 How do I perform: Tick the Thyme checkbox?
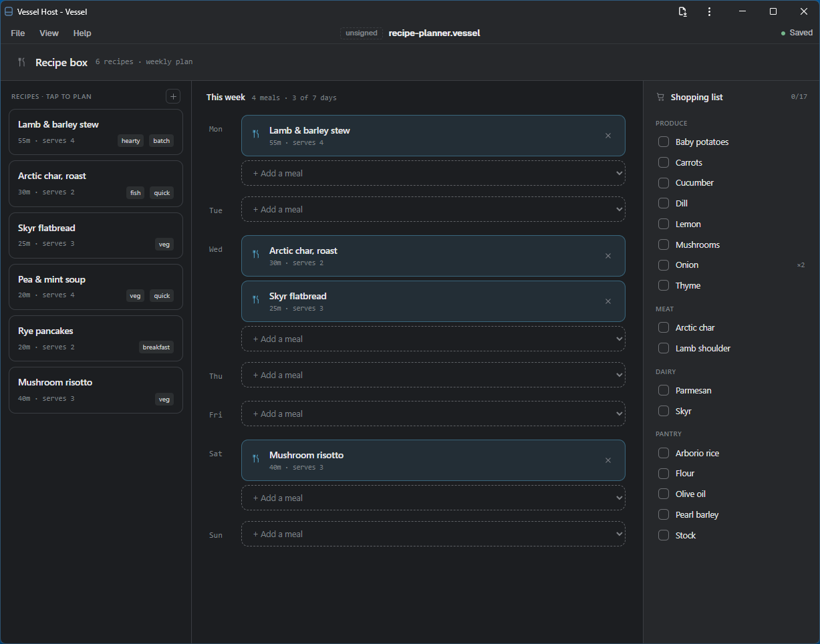(664, 285)
